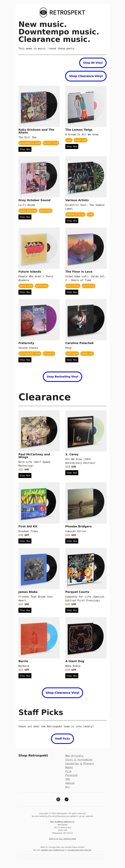
Task: Click Shop Now under Barrie Barbara
Action: pos(25,676)
